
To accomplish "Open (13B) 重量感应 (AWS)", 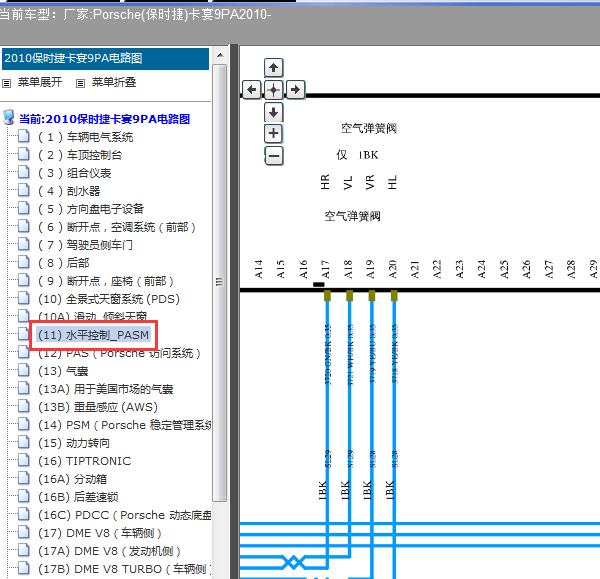I will pyautogui.click(x=98, y=407).
